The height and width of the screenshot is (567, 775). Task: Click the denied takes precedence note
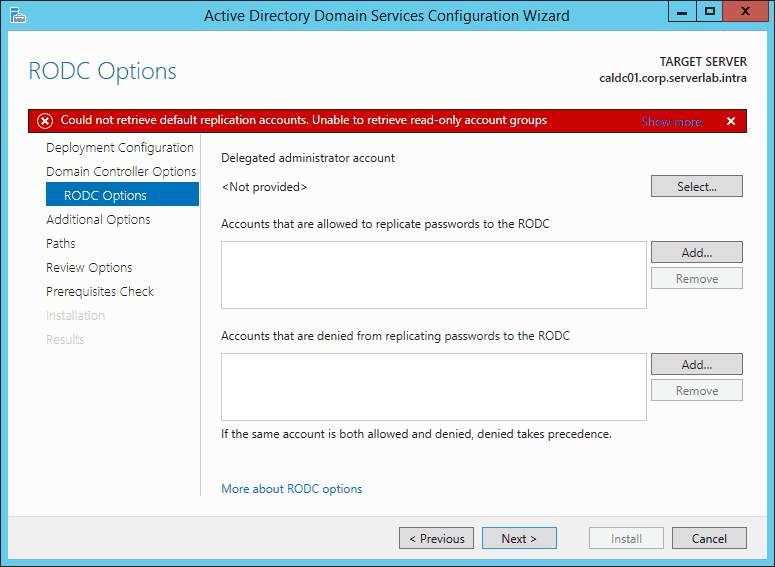tap(416, 434)
